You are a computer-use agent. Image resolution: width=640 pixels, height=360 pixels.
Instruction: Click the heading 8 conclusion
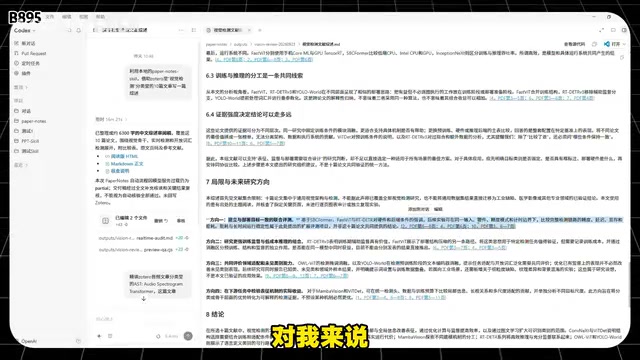tap(215, 314)
